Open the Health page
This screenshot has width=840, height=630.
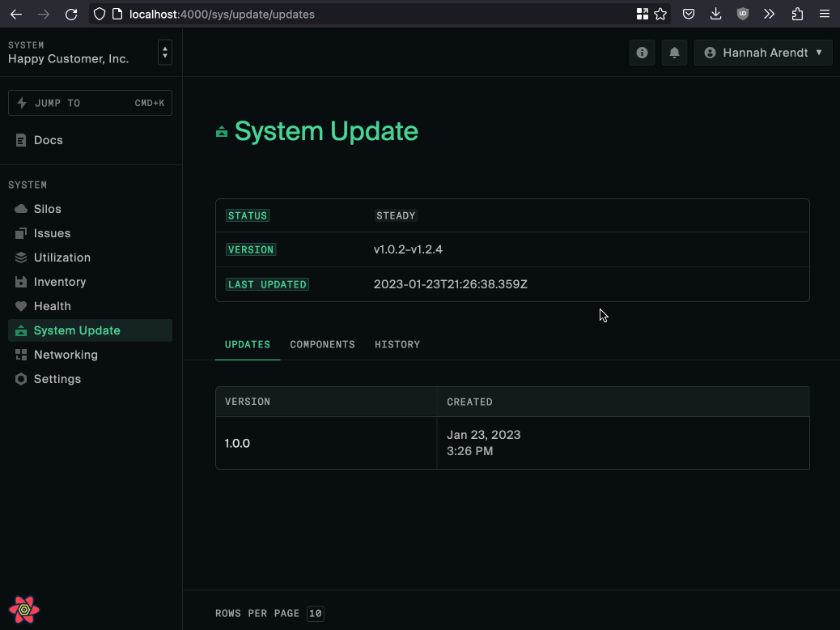coord(90,306)
